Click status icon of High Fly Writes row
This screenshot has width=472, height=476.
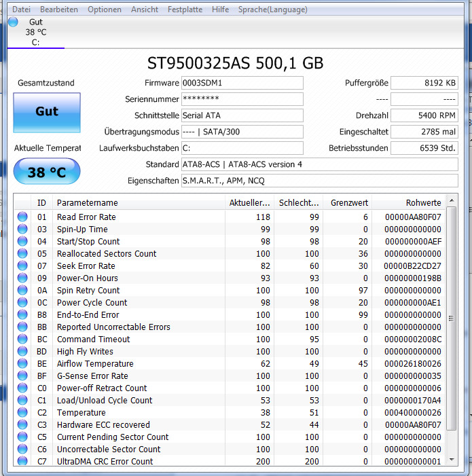tap(22, 351)
